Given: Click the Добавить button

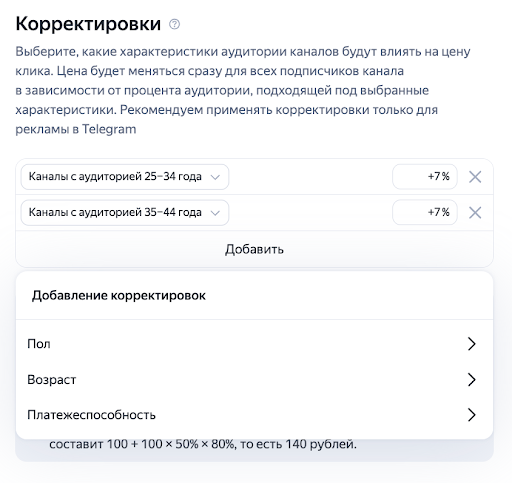Looking at the screenshot, I should click(x=254, y=249).
